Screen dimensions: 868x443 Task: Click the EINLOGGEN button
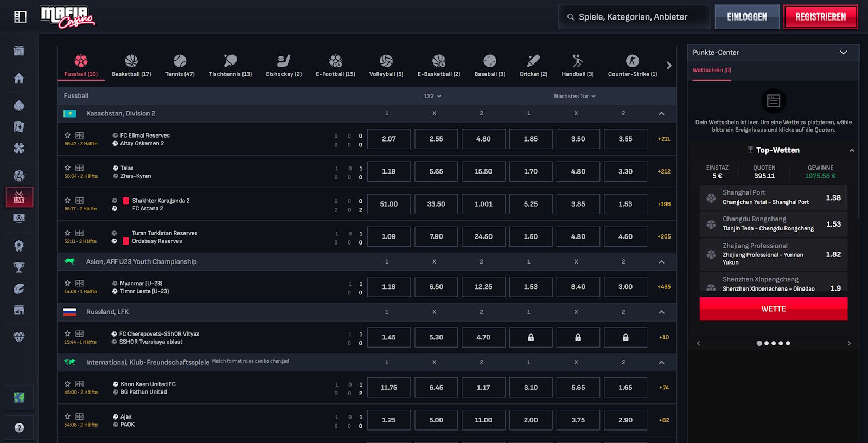click(x=747, y=17)
